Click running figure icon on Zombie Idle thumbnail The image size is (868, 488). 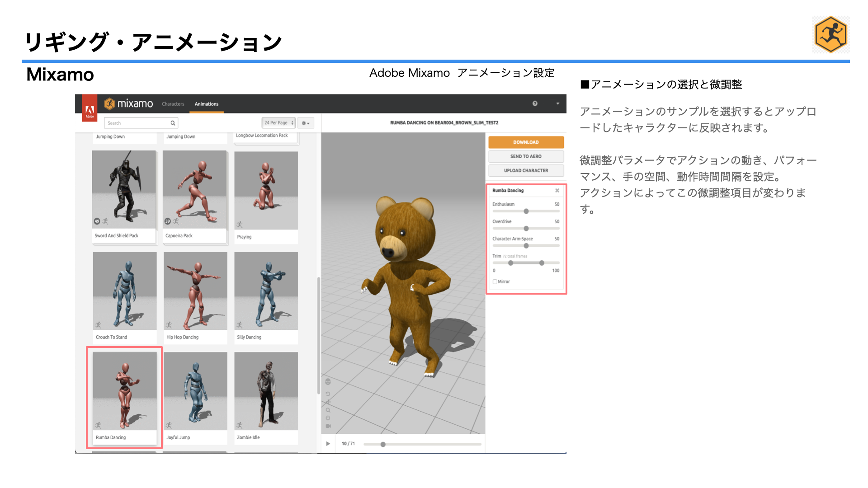pyautogui.click(x=240, y=425)
